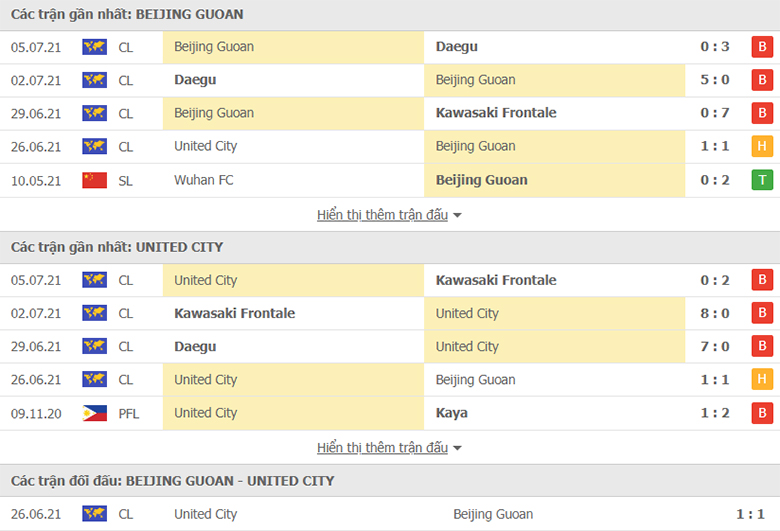780x531 pixels.
Task: Click the AFC CL flag icon for 29.06.21 Kawasaki Frontale match
Action: (x=95, y=113)
